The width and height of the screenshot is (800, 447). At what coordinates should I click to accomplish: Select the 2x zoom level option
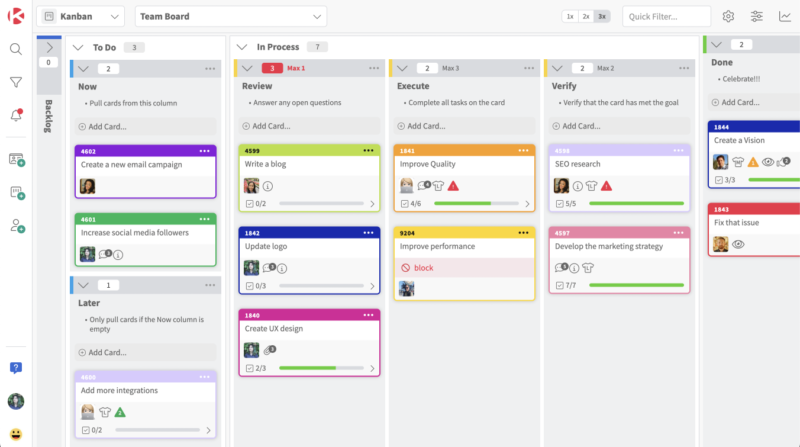click(x=585, y=17)
